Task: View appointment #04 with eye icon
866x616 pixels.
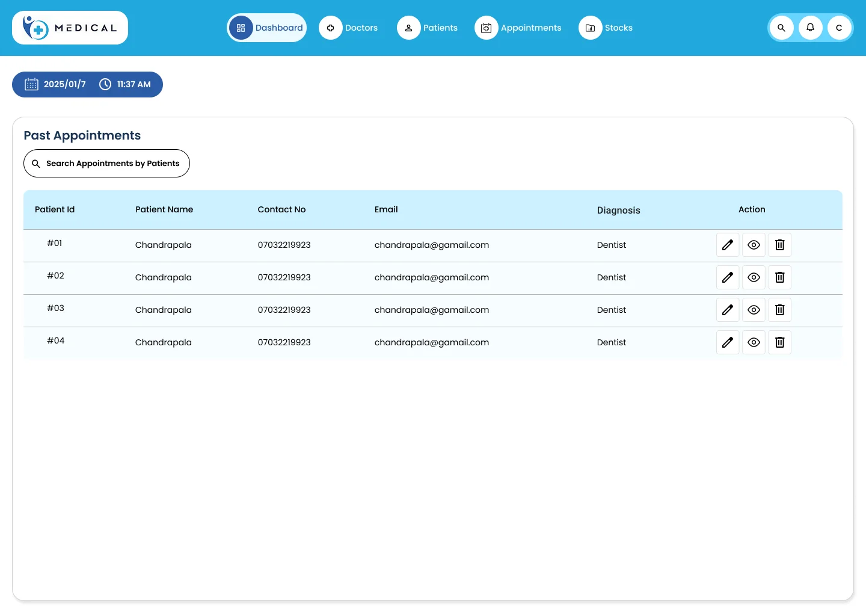Action: point(754,342)
